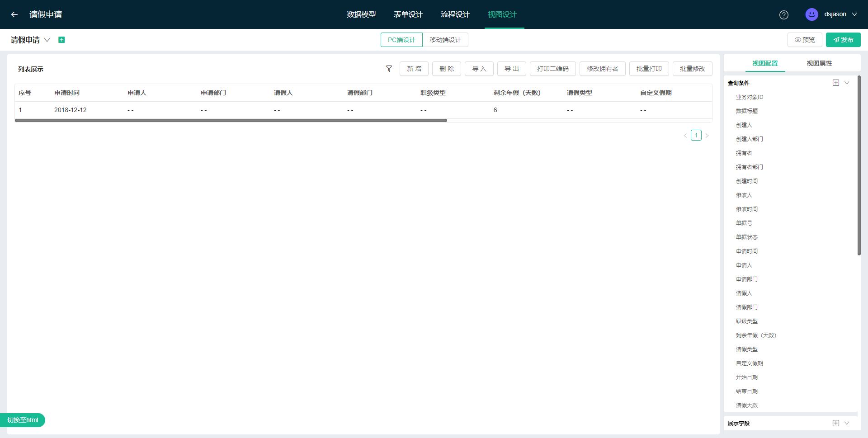Click the 删除 button
This screenshot has width=868, height=438.
tap(447, 69)
